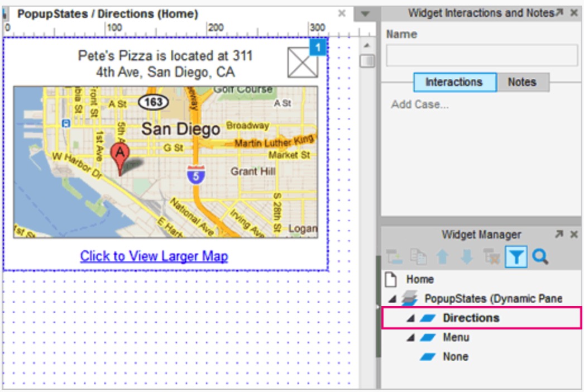
Task: Select the Pete's Pizza address text
Action: [165, 64]
